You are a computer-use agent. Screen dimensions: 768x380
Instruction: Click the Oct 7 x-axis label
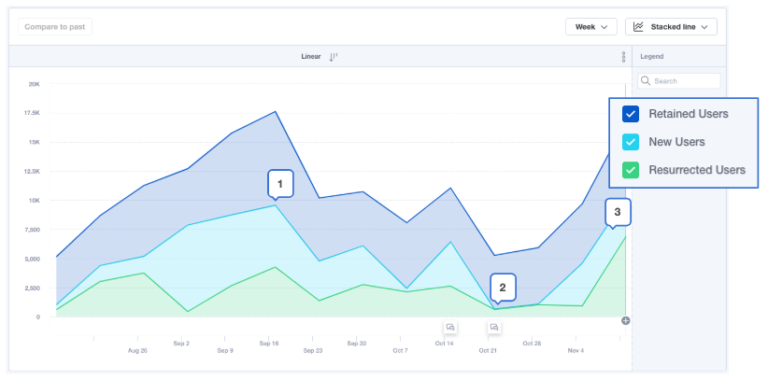[x=400, y=351]
